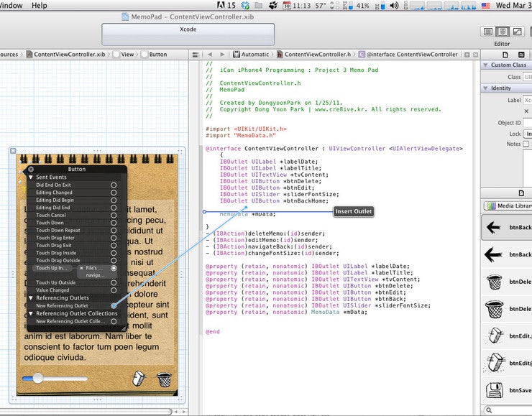Viewport: 532px width, 416px height.
Task: Close the Button connections popup
Action: (x=31, y=170)
